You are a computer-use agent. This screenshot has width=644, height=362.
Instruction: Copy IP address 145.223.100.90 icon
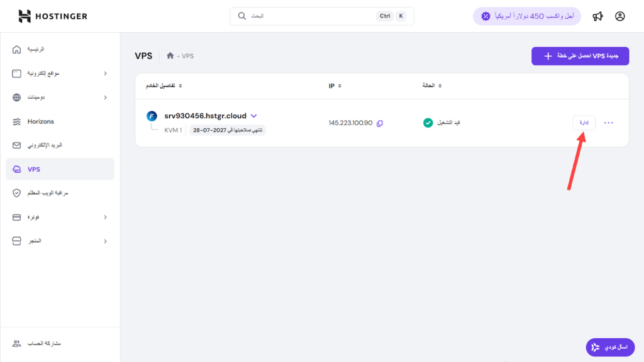click(x=379, y=123)
